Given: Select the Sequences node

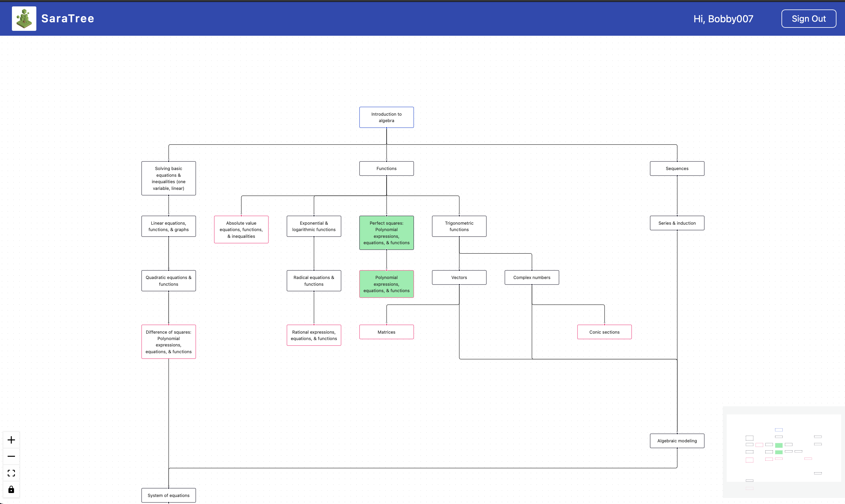Looking at the screenshot, I should [677, 169].
